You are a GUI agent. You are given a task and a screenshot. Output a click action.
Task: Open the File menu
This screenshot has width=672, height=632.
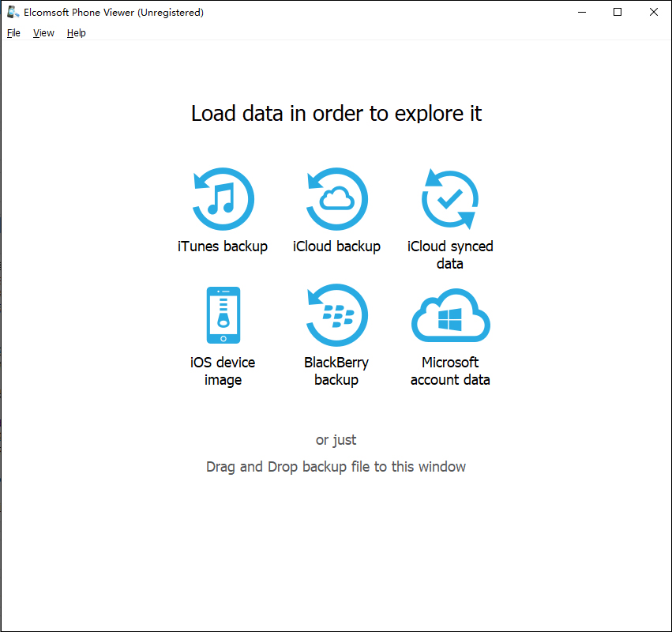click(x=13, y=33)
